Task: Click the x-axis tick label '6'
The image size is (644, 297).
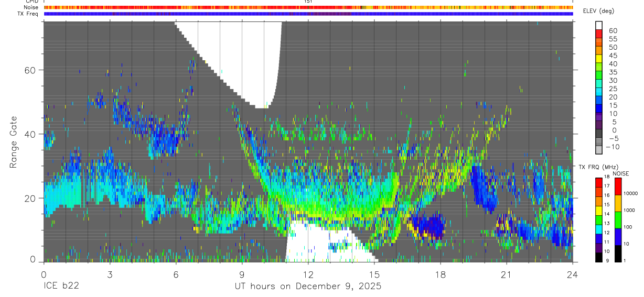Action: (x=176, y=274)
